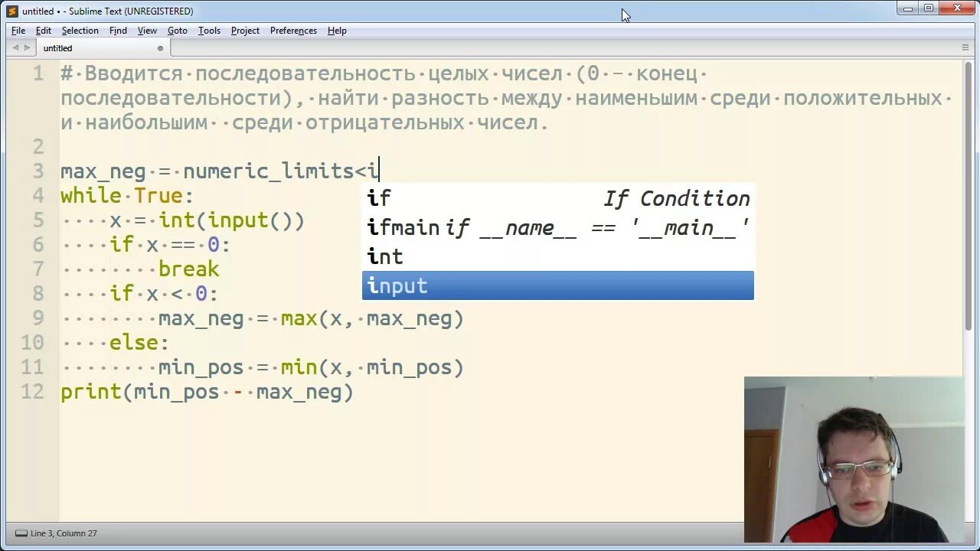Click the Sublime Text window icon
The height and width of the screenshot is (551, 980).
(x=12, y=11)
